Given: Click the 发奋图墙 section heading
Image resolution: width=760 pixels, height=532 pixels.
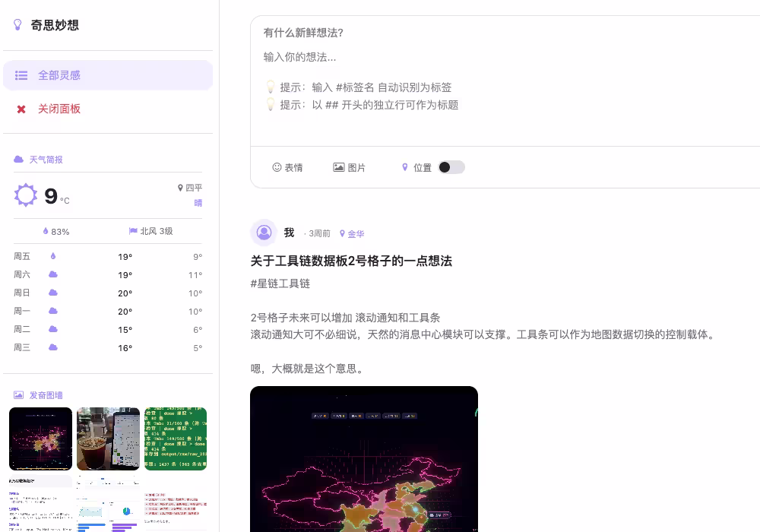Looking at the screenshot, I should [x=46, y=395].
